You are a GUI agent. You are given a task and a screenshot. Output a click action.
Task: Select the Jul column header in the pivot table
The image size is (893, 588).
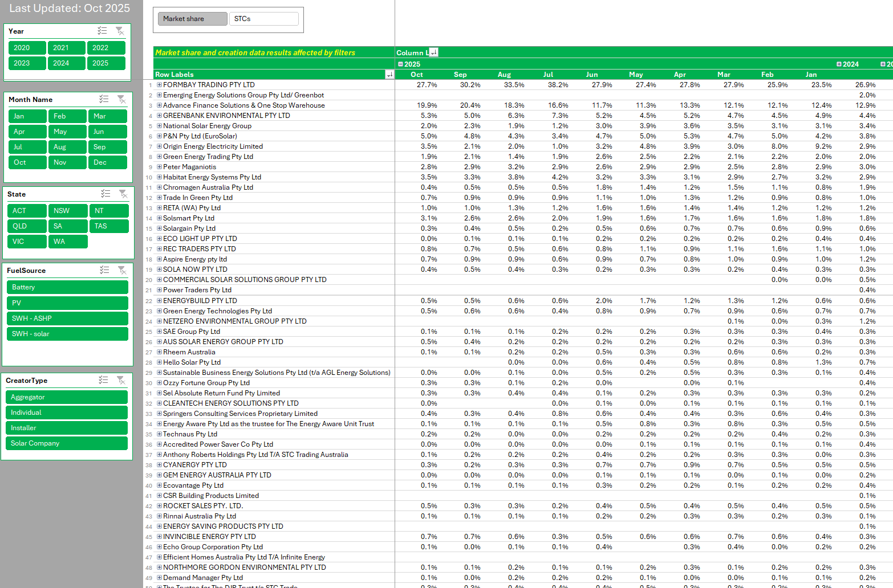(x=548, y=75)
